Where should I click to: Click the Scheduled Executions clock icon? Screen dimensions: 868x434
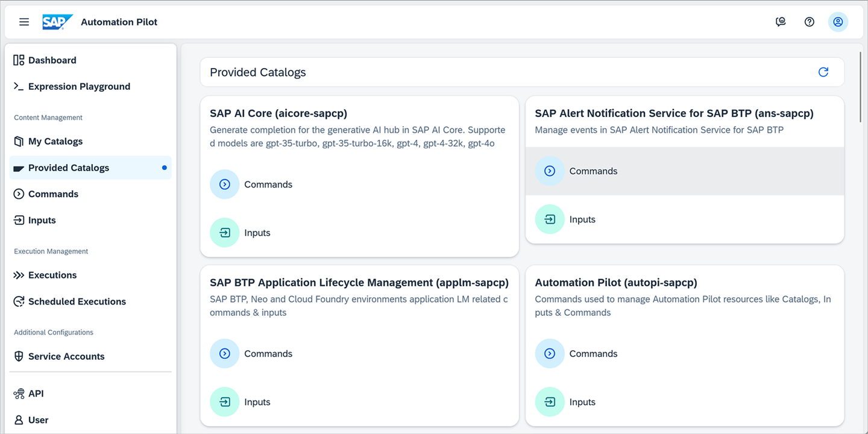[x=19, y=301]
